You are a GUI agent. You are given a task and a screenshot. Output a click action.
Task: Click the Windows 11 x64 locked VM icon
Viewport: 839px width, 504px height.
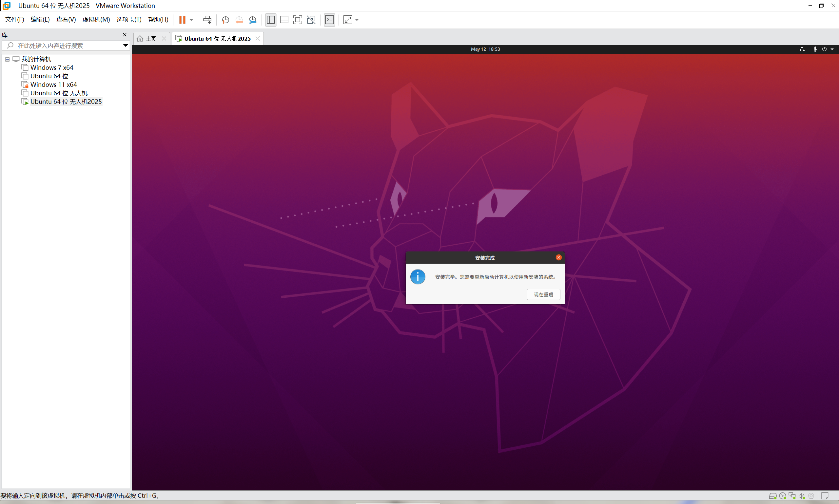click(25, 84)
